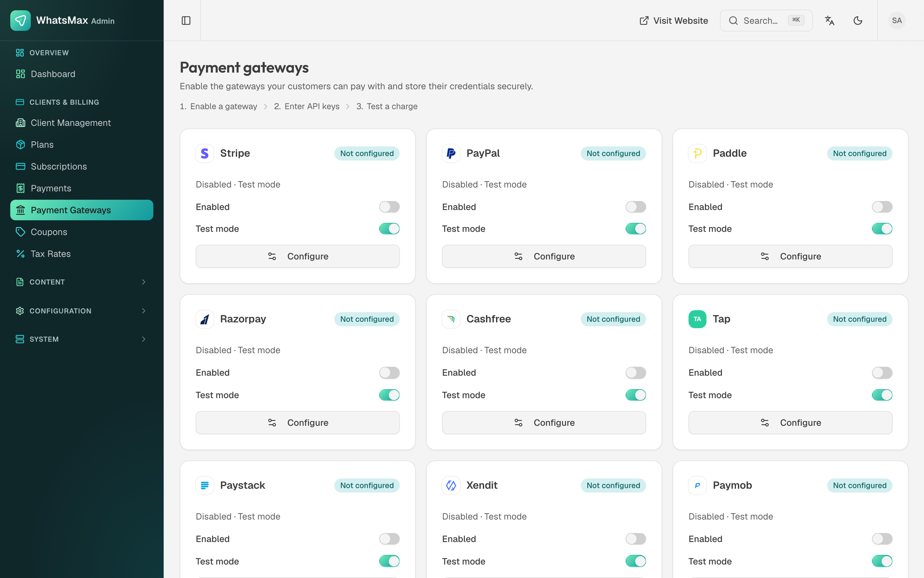Click the search magnifier icon
Screen dimensions: 924x578
(733, 21)
